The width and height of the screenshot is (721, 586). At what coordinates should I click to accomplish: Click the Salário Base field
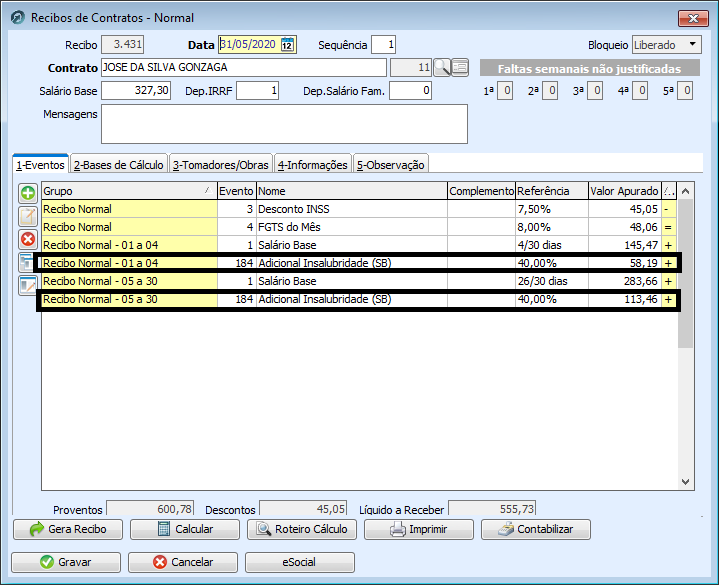coord(136,91)
